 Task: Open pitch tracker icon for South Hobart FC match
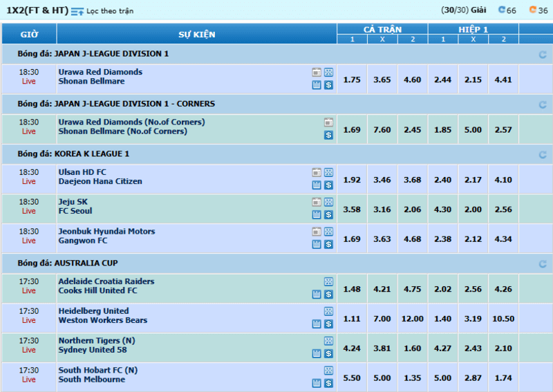pyautogui.click(x=329, y=371)
